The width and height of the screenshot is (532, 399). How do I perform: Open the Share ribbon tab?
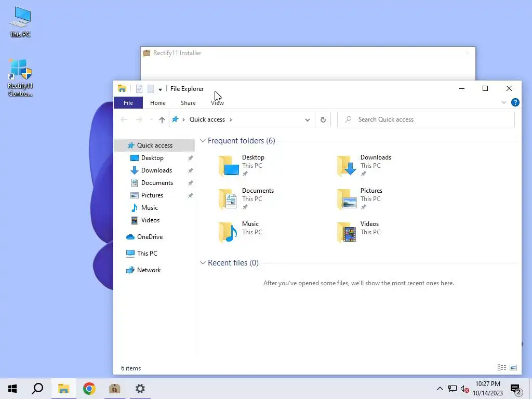point(188,103)
